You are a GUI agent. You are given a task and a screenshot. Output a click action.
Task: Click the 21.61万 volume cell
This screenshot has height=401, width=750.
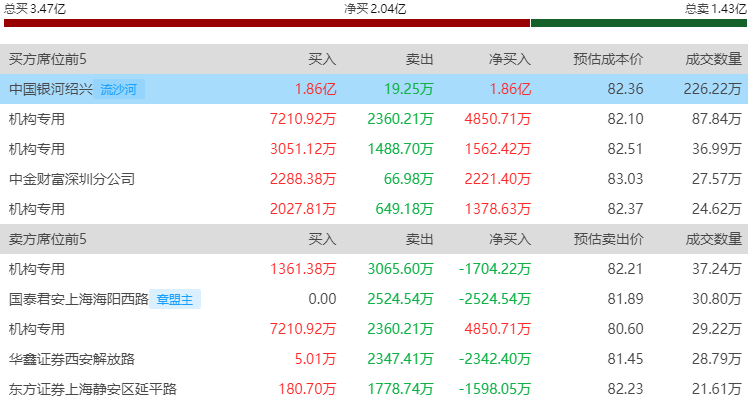(x=717, y=389)
